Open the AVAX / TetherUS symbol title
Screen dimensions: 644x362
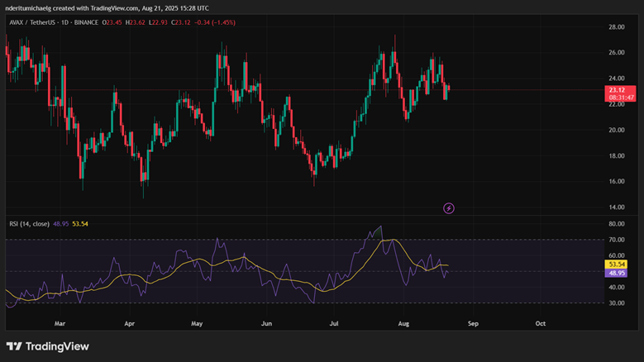37,22
